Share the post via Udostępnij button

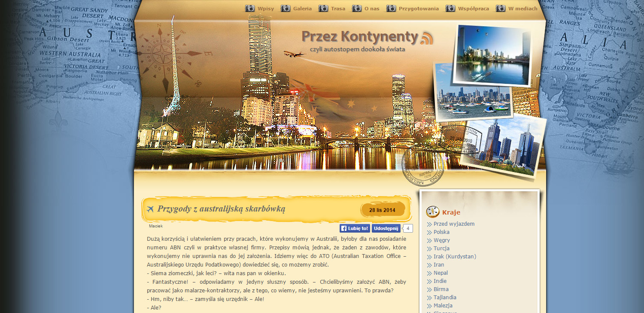tap(386, 228)
